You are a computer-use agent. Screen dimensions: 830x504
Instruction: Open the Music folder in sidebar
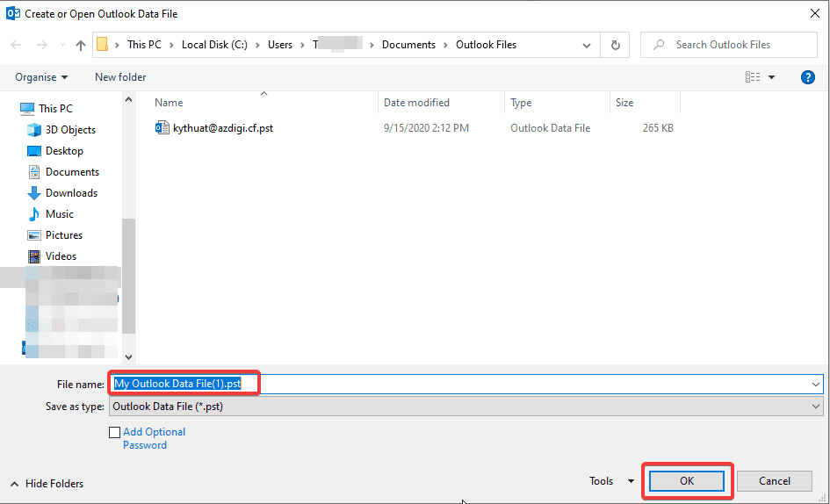[x=60, y=214]
